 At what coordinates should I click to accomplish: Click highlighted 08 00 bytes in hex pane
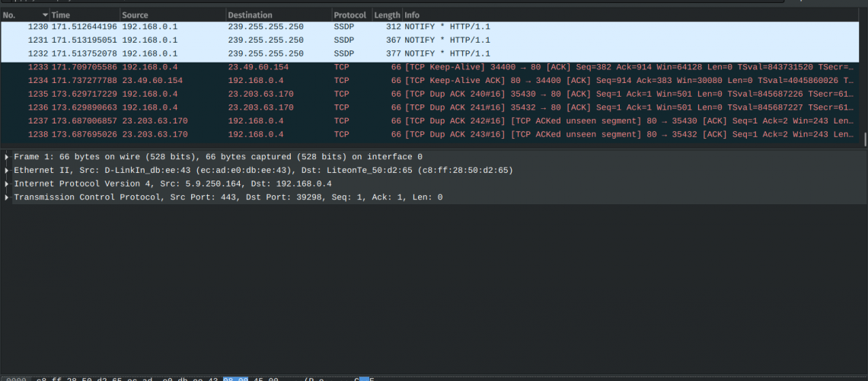pos(236,380)
